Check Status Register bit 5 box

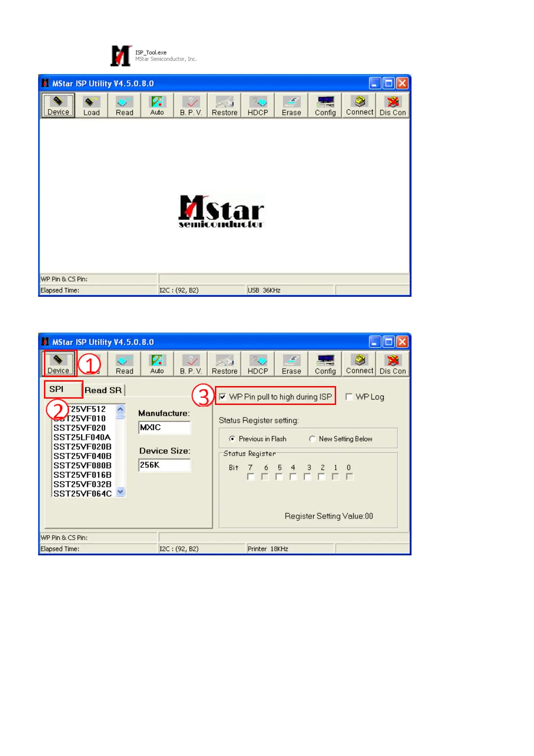(279, 477)
